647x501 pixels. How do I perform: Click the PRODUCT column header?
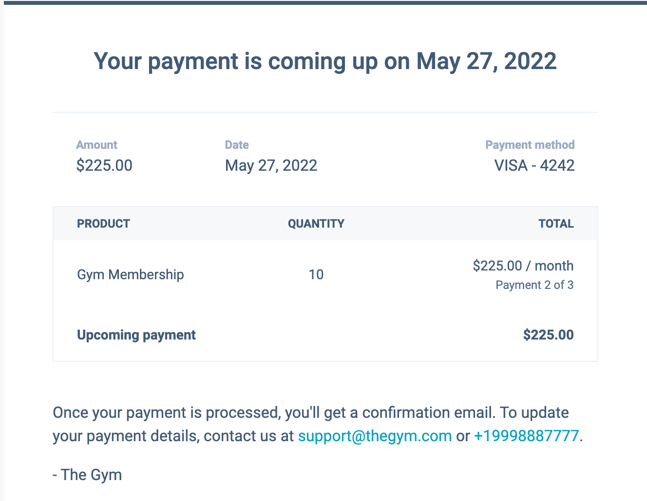[x=103, y=224]
